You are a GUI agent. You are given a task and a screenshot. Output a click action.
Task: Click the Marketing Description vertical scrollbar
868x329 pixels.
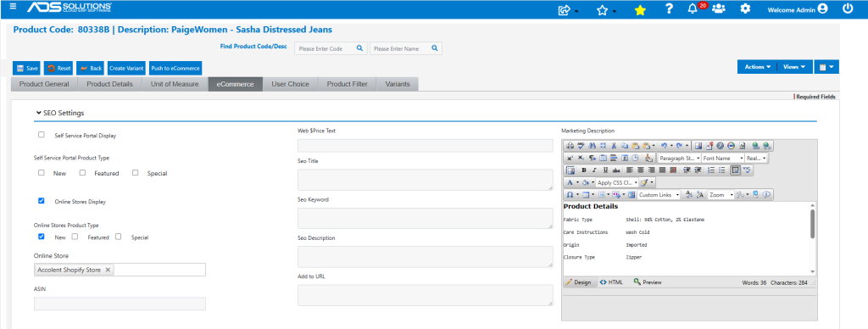(813, 239)
